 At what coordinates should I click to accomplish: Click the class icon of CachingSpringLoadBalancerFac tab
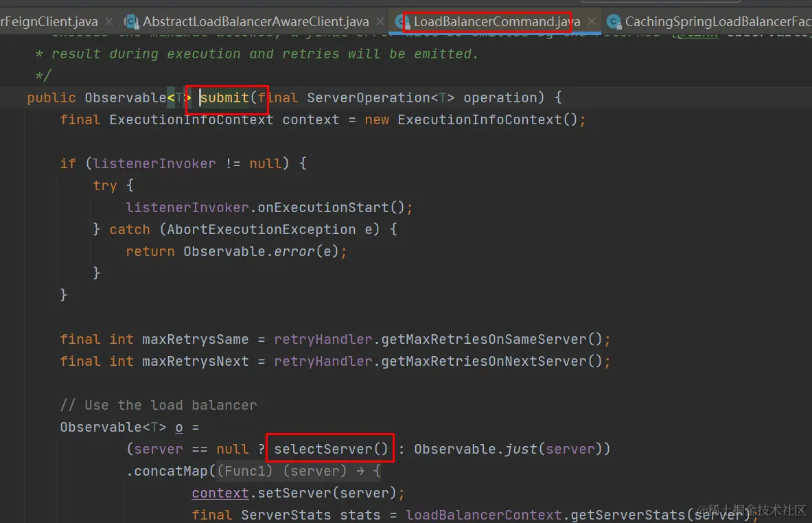pyautogui.click(x=614, y=21)
